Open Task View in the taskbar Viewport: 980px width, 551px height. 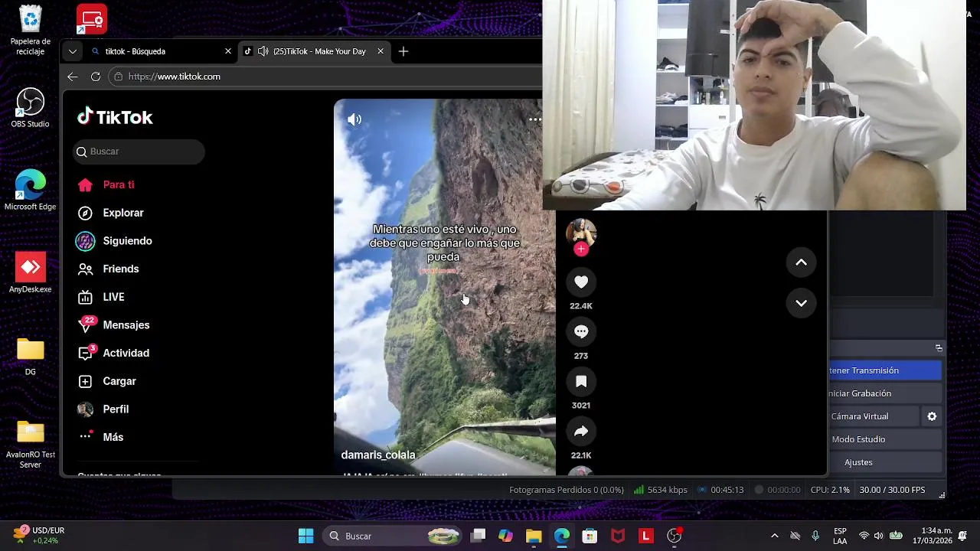pyautogui.click(x=479, y=536)
